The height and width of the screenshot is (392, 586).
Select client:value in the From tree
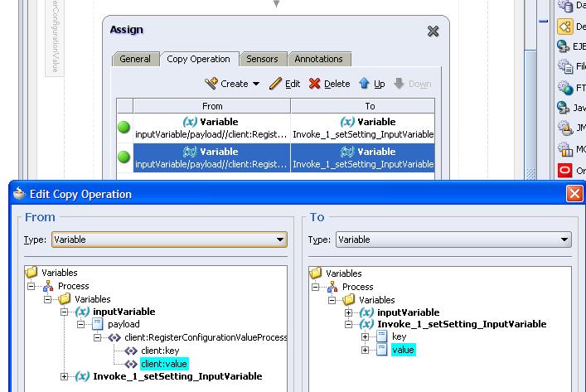pos(164,364)
